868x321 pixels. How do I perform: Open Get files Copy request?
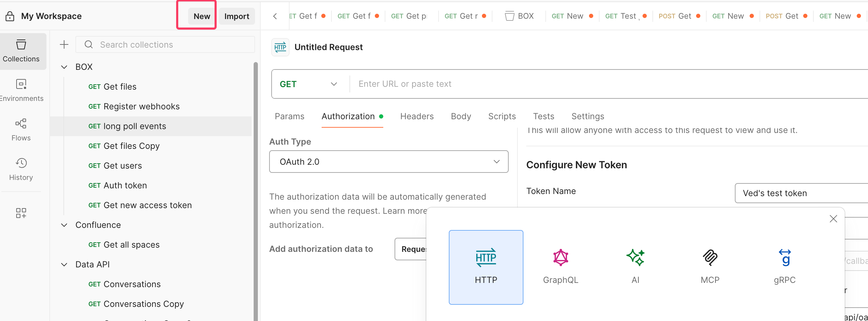pos(151,146)
